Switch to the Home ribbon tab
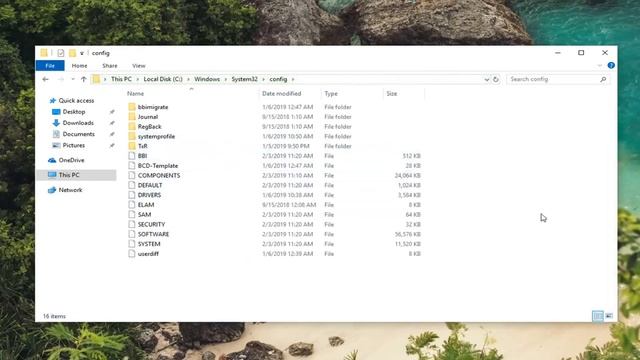The width and height of the screenshot is (640, 360). pos(79,66)
